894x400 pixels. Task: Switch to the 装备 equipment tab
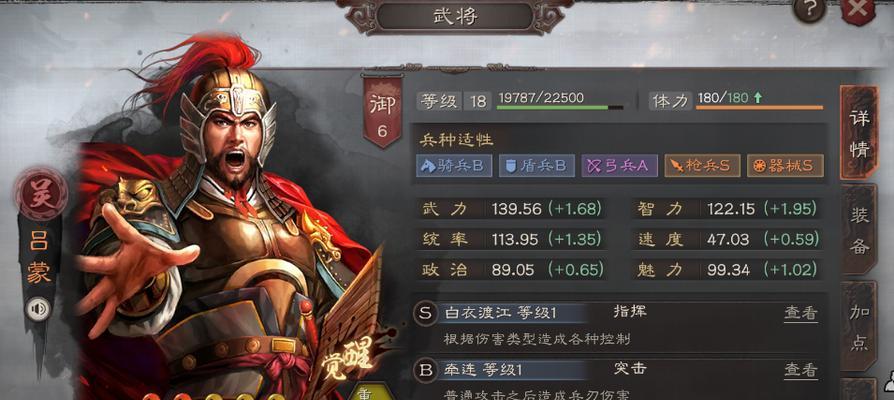[x=859, y=230]
